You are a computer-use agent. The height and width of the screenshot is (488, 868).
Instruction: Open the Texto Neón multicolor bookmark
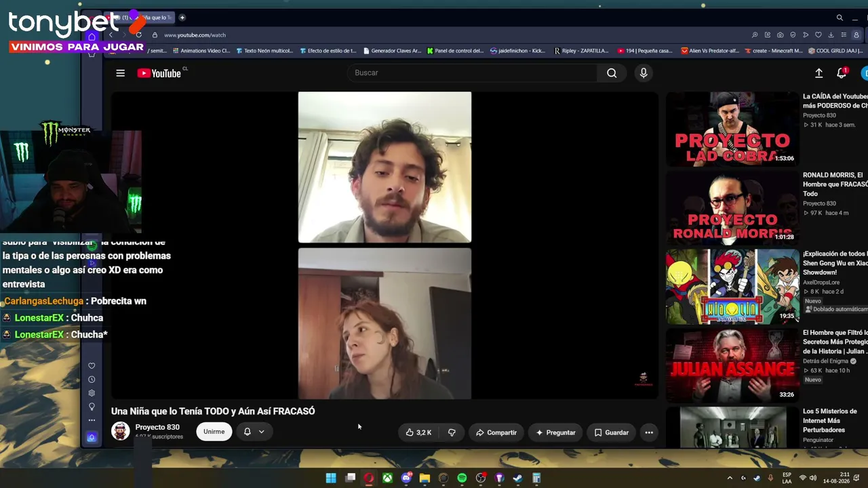pos(264,51)
